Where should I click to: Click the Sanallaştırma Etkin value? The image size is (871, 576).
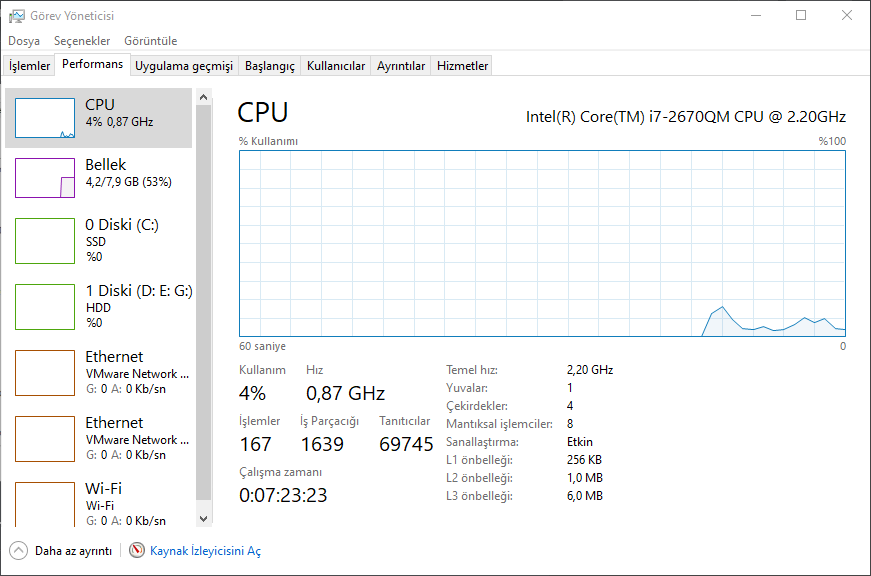pos(580,442)
